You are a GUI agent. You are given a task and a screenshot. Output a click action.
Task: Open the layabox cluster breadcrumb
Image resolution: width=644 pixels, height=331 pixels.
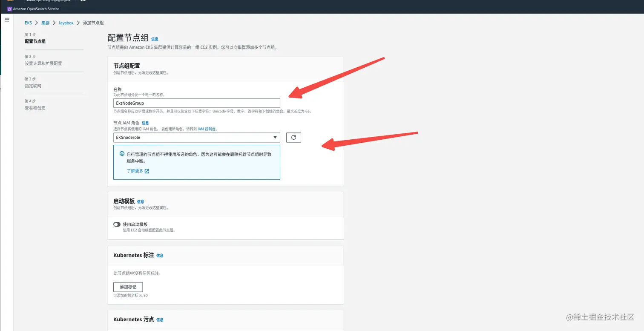tap(66, 23)
